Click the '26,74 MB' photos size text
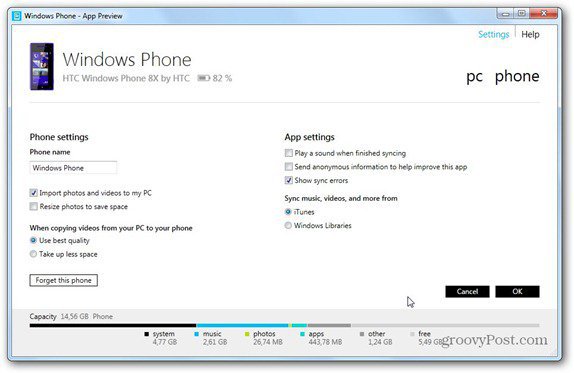574x373 pixels. click(268, 342)
